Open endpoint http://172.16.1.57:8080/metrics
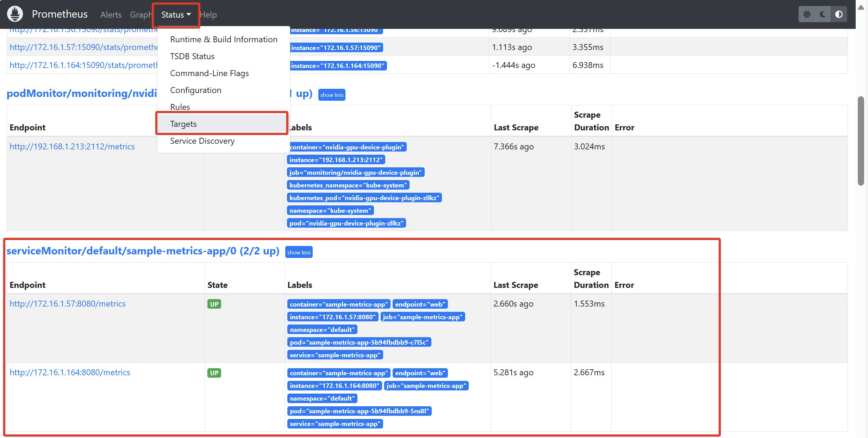868x438 pixels. pos(68,304)
